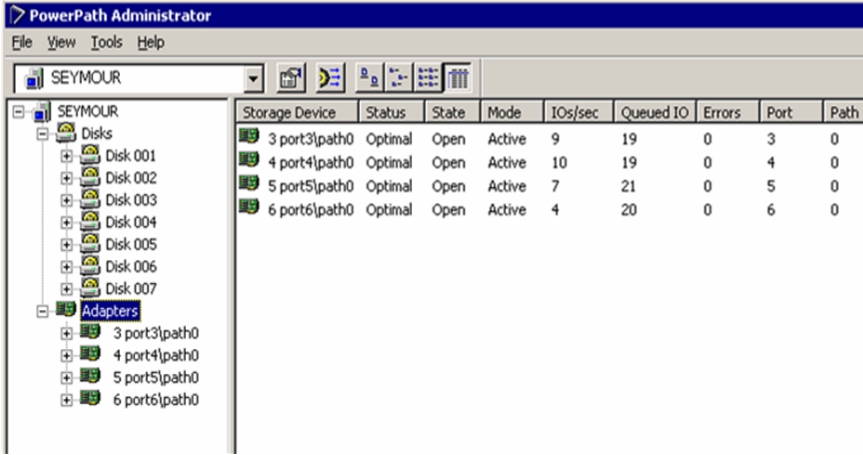Expand 6 port6\path0 adapter in tree
Screen dimensions: 863x455
[67, 400]
